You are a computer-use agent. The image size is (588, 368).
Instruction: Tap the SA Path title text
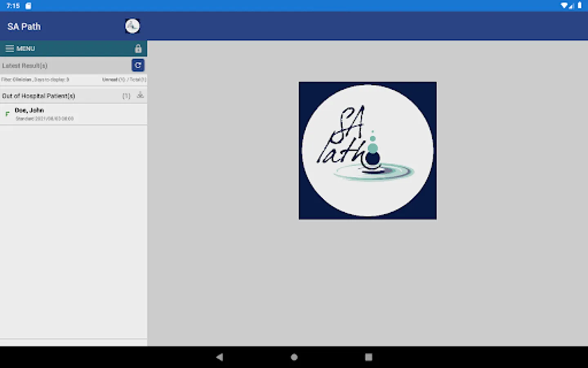tap(24, 27)
